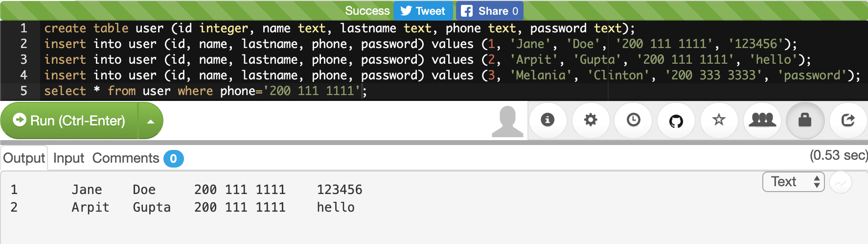Favorite this snippet with the star icon

click(x=719, y=120)
